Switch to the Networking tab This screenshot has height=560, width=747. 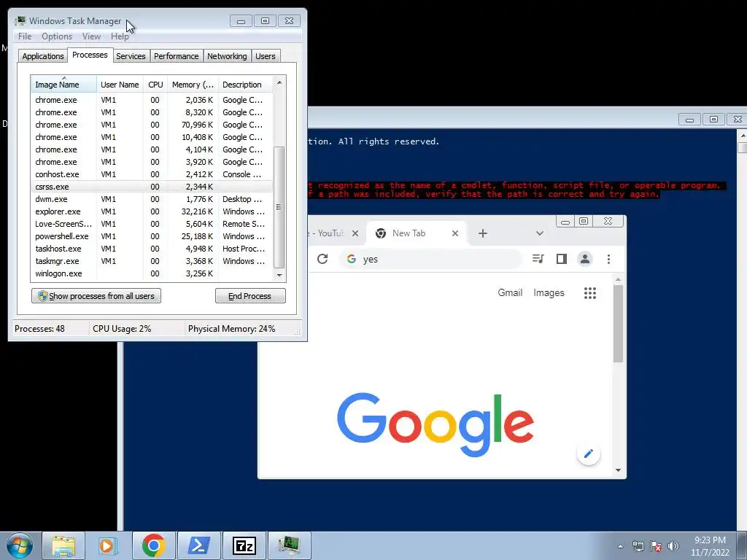point(227,56)
